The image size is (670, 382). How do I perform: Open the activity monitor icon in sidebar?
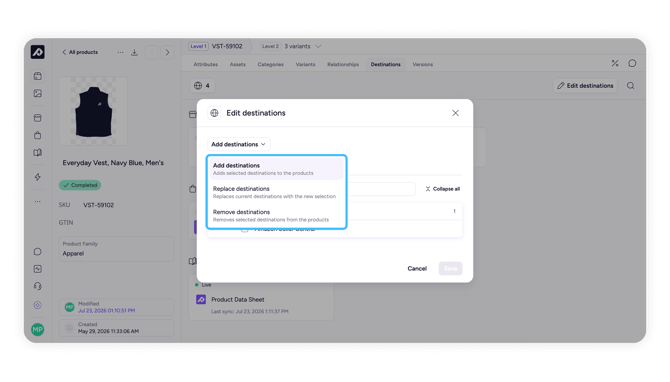pos(38,269)
